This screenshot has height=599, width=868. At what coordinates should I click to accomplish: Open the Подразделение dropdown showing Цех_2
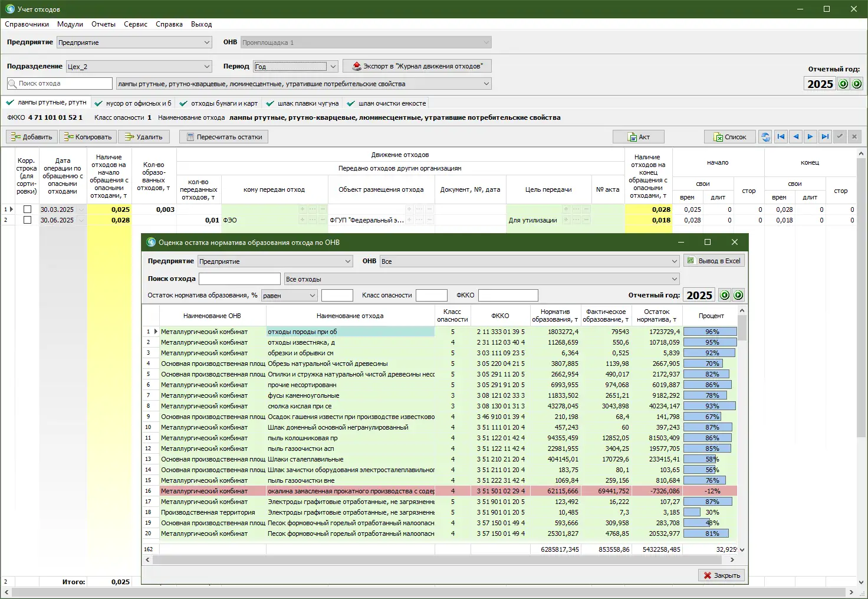coord(206,67)
